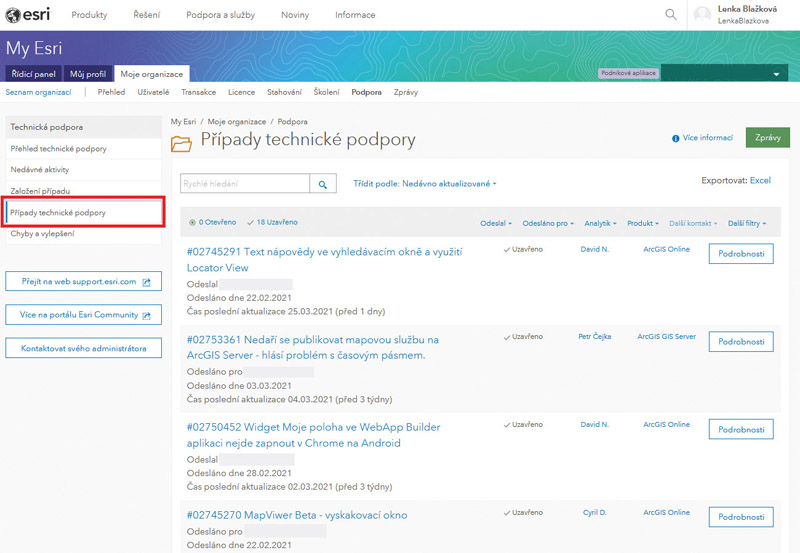Open the Další kontakt filter dropdown

point(693,223)
